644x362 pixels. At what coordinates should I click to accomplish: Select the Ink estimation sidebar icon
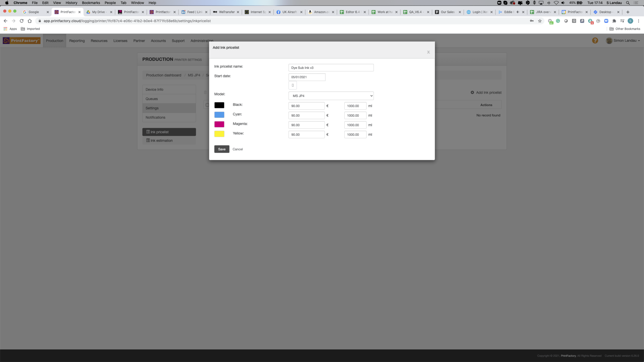[147, 140]
